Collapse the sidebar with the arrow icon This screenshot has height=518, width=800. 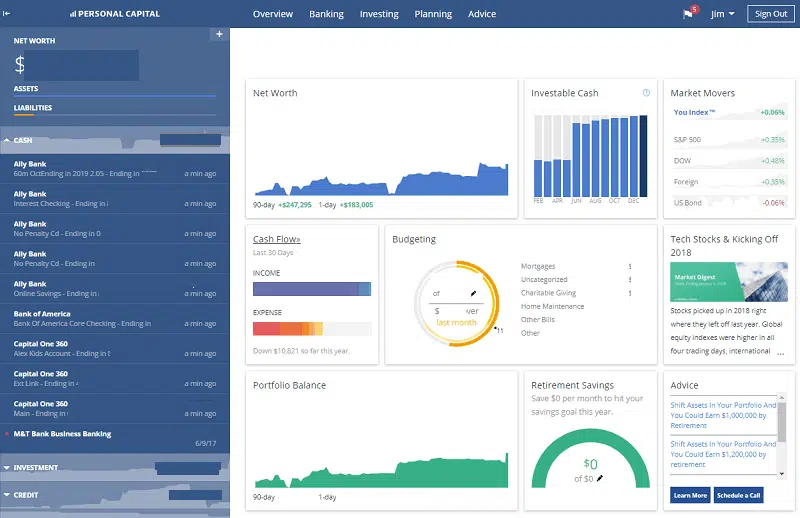(6, 14)
